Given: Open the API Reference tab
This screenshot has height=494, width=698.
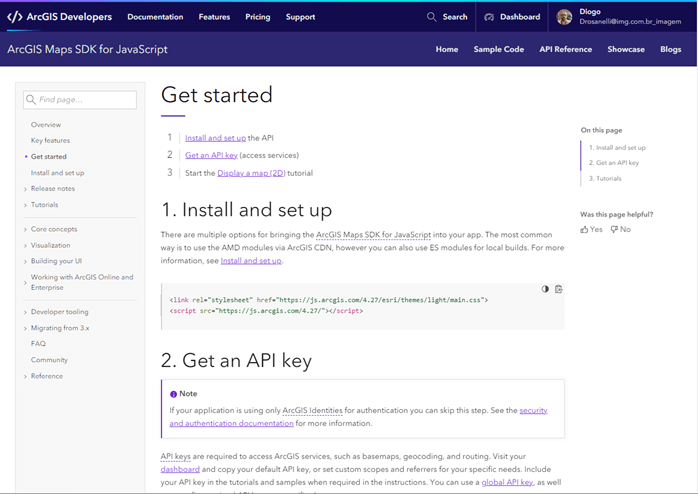Looking at the screenshot, I should coord(565,49).
